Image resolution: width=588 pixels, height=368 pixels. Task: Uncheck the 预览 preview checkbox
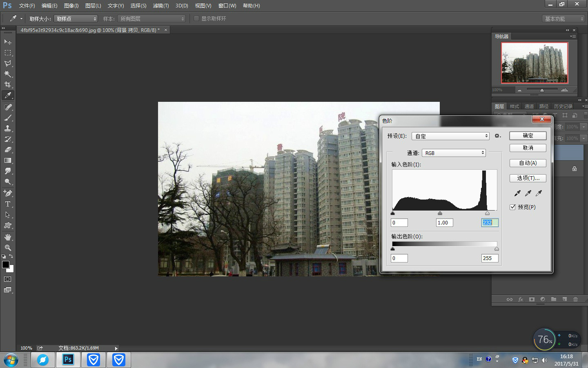pos(513,207)
